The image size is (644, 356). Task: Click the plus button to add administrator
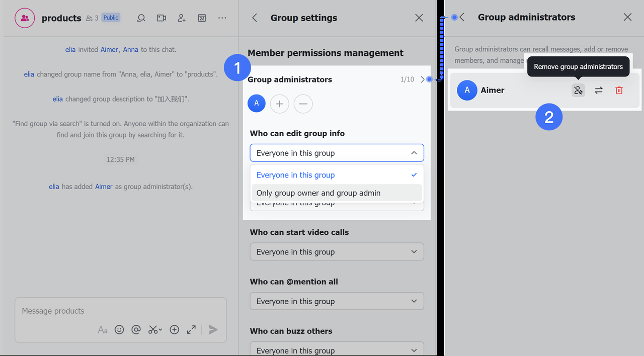(x=280, y=104)
